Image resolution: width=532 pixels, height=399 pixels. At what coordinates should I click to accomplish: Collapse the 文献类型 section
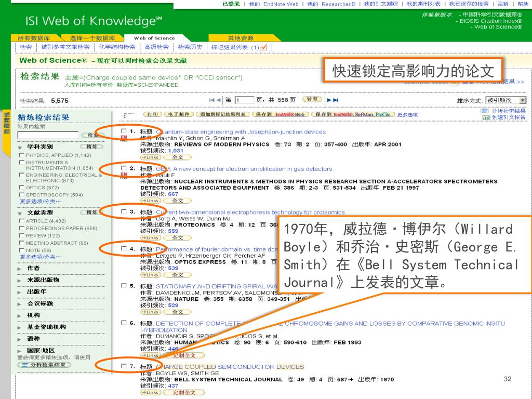(x=20, y=213)
